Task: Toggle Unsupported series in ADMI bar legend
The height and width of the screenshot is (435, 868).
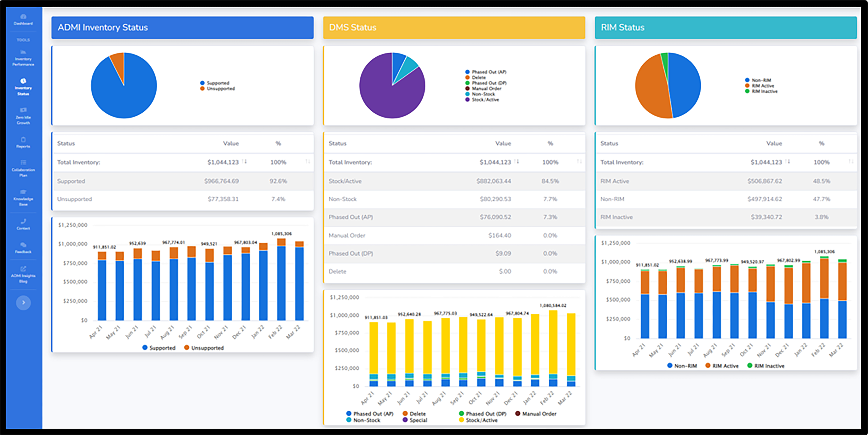Action: click(204, 348)
